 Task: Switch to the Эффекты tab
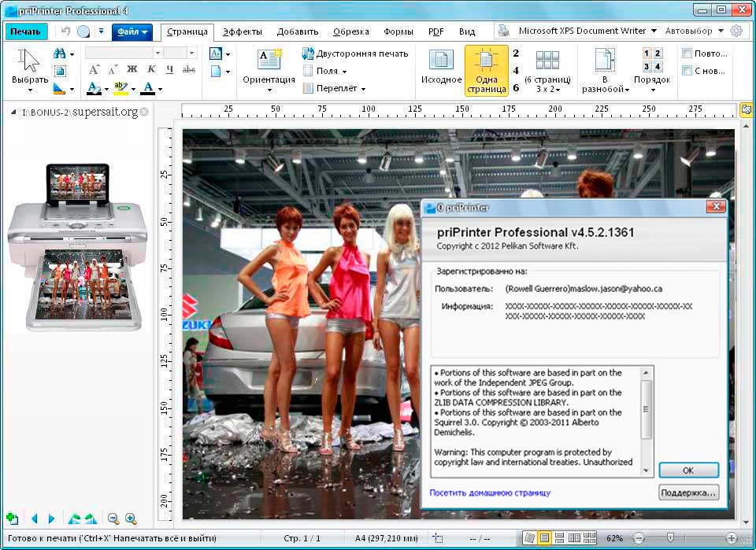tap(243, 31)
